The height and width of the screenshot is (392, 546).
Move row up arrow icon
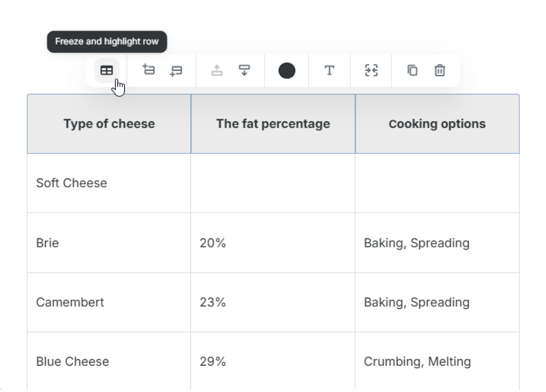tap(217, 70)
